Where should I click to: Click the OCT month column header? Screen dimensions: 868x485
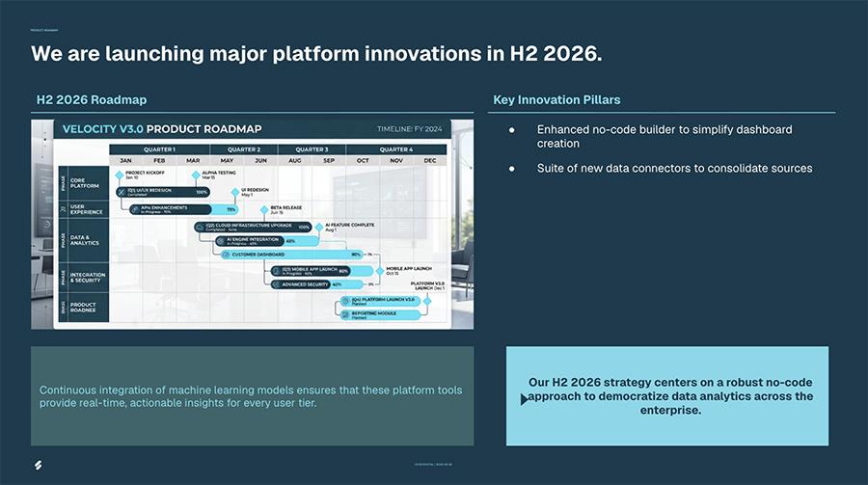[363, 161]
